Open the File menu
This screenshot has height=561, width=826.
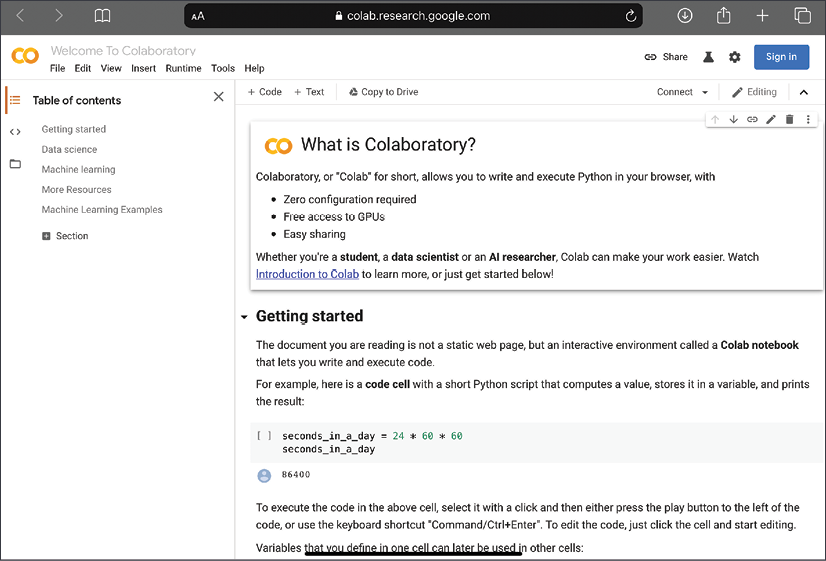[57, 68]
